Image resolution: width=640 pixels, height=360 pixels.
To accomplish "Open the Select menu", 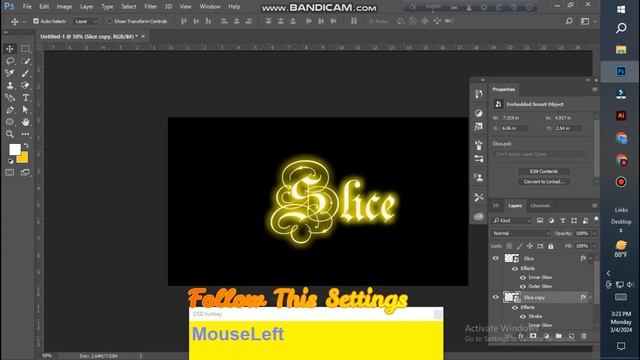I will coord(128,7).
